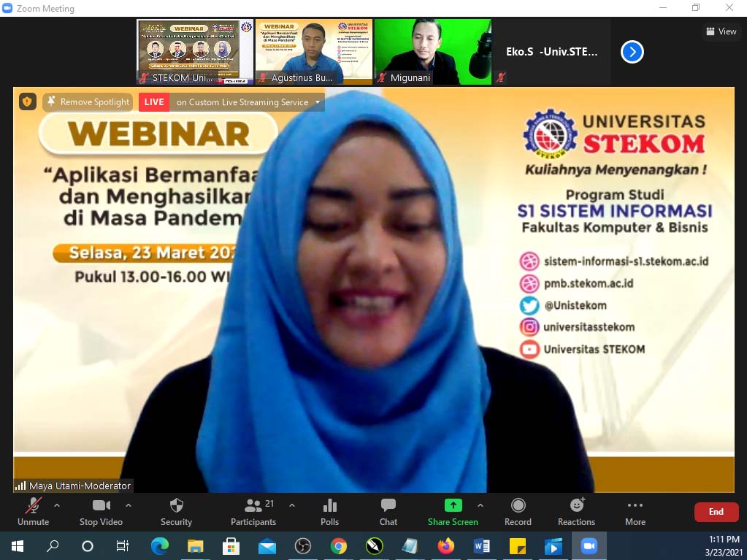The width and height of the screenshot is (747, 560).
Task: Open Firefox from the taskbar
Action: (x=446, y=545)
